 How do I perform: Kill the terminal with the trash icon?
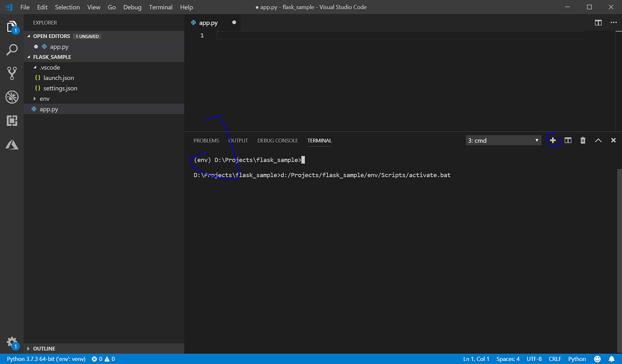[582, 140]
